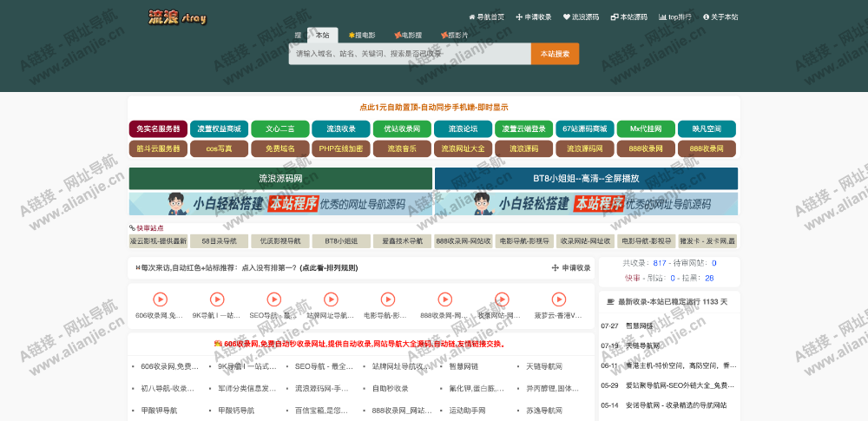Click the 本站搜索 orange button

(556, 54)
